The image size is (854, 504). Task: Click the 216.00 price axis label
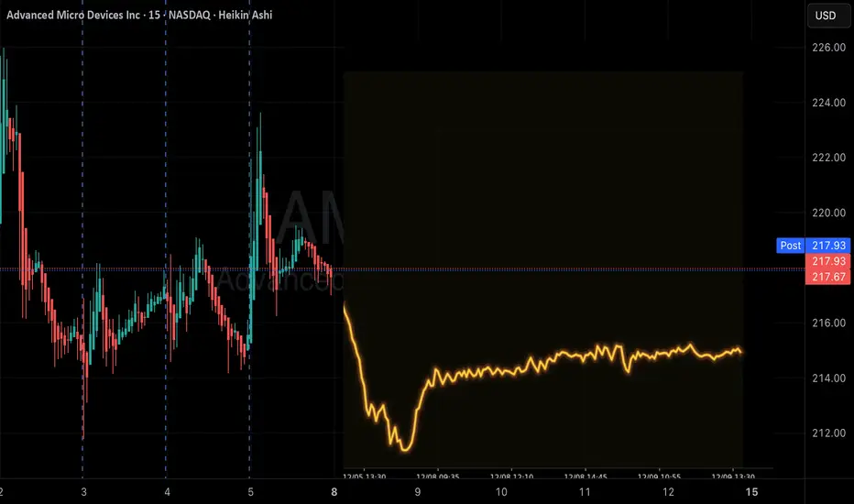828,323
